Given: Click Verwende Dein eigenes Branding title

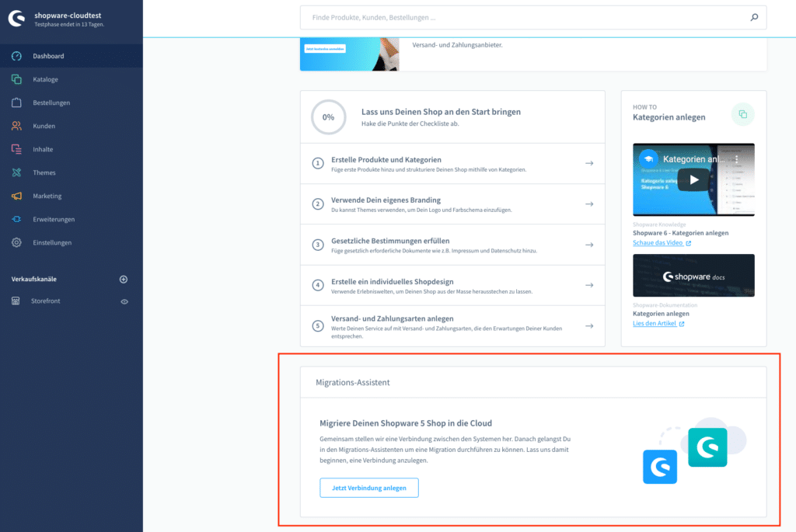Looking at the screenshot, I should [x=386, y=200].
